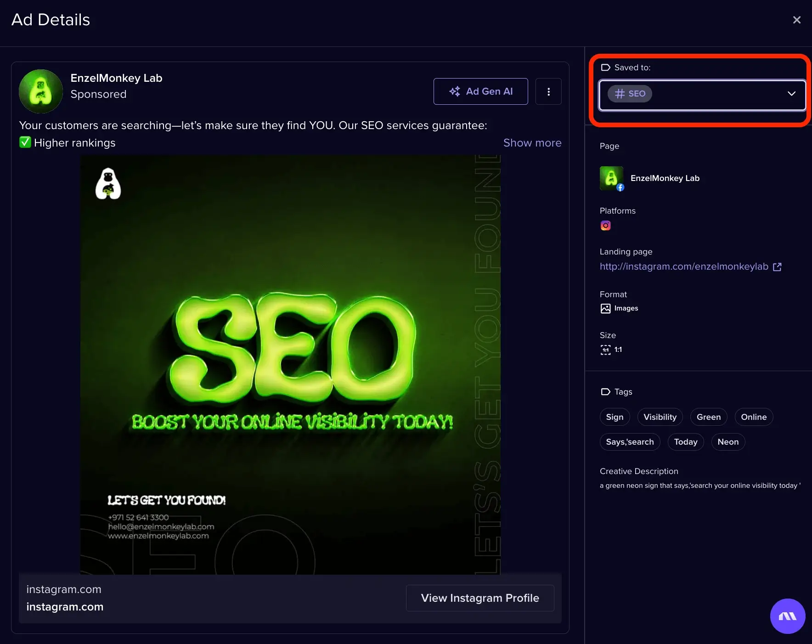
Task: Click the EnzelMonkey Lab advertiser name
Action: pos(116,78)
